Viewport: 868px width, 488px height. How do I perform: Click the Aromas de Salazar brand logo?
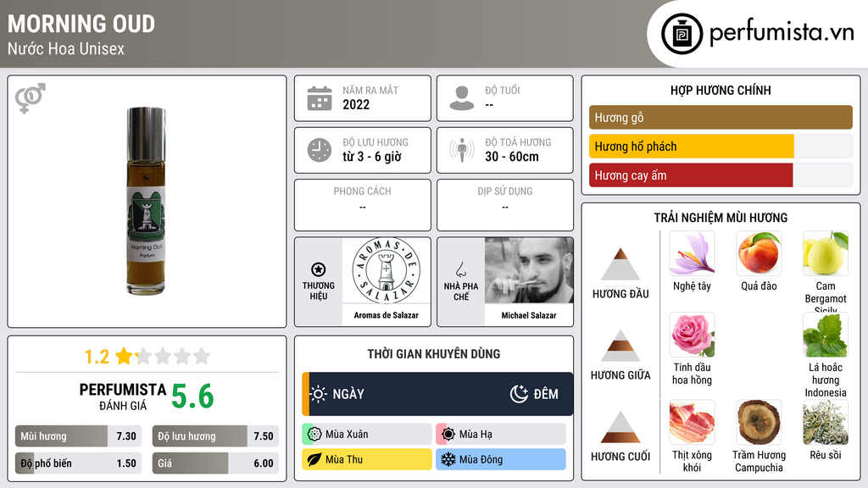tap(387, 270)
